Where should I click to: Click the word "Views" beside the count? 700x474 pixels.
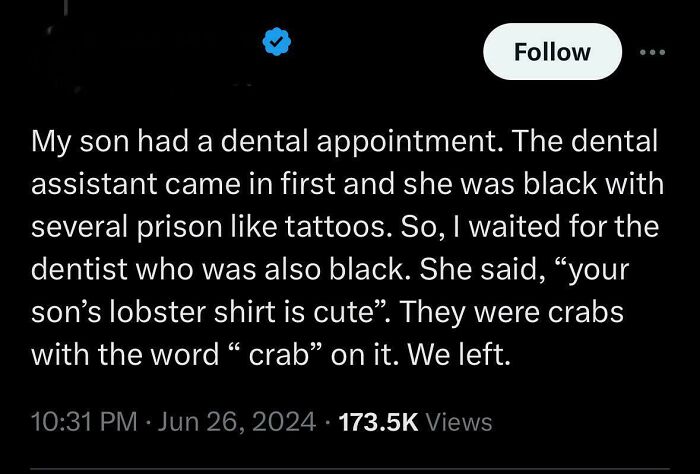[x=458, y=422]
